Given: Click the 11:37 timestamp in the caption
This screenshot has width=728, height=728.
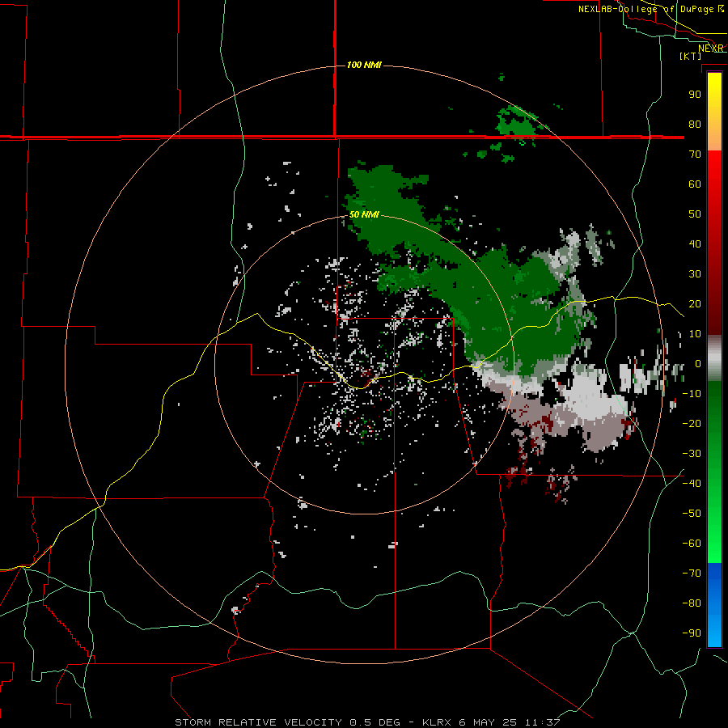Looking at the screenshot, I should click(x=542, y=722).
